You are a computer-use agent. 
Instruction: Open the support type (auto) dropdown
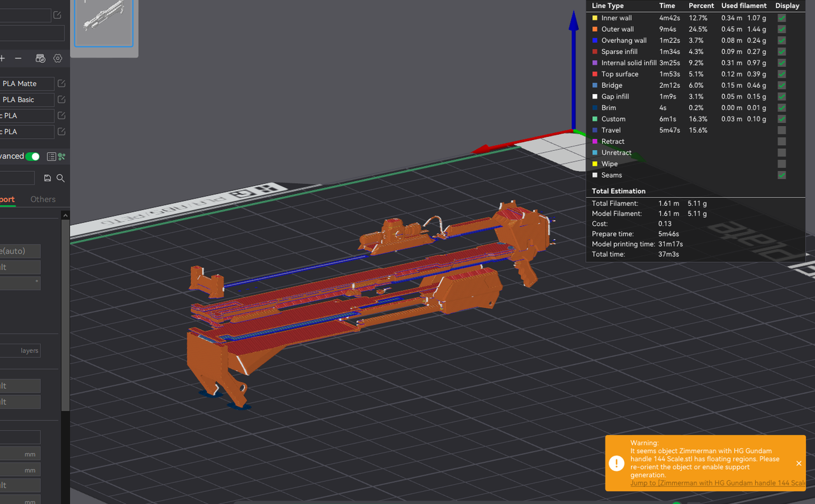[20, 251]
